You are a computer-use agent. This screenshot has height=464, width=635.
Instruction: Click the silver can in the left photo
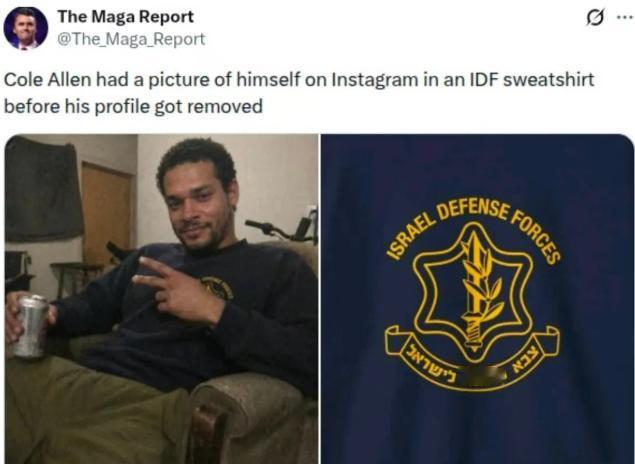point(30,326)
